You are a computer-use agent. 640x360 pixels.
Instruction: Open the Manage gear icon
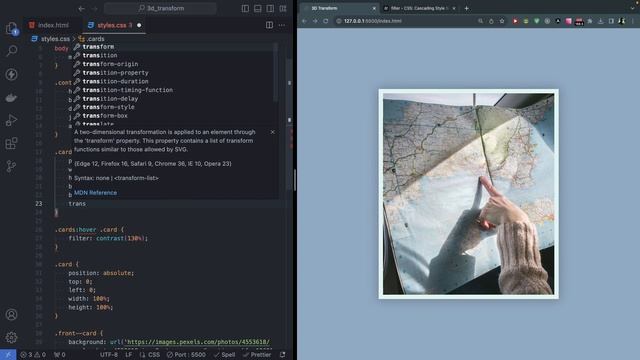point(11,337)
